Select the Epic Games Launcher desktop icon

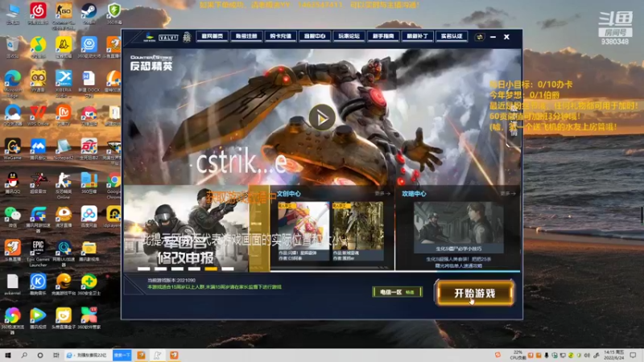click(x=38, y=253)
